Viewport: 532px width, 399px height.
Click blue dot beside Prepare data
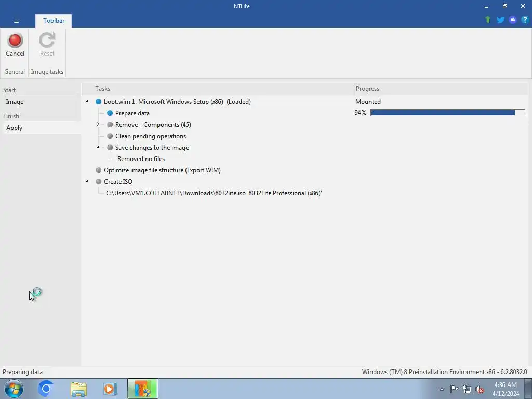click(110, 113)
